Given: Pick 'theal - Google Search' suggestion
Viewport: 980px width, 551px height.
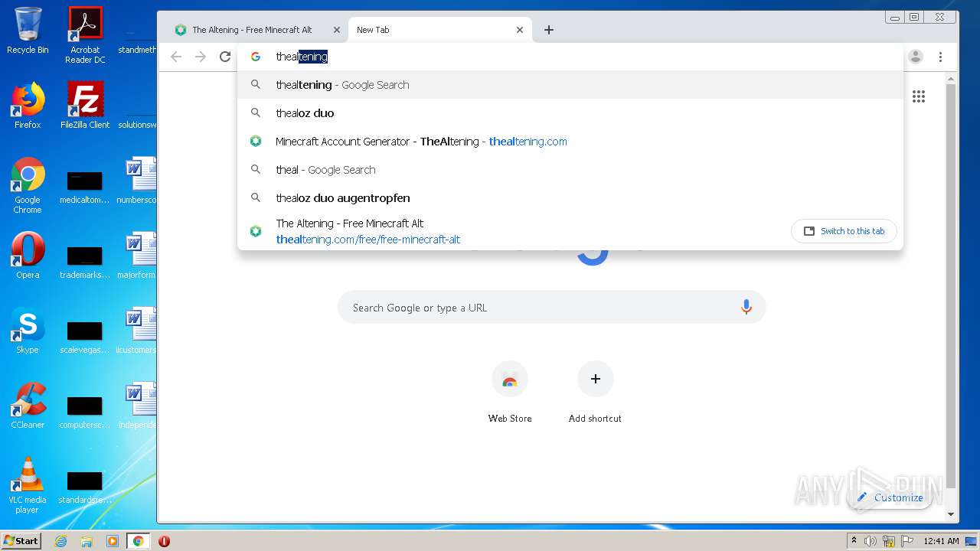Looking at the screenshot, I should point(570,170).
